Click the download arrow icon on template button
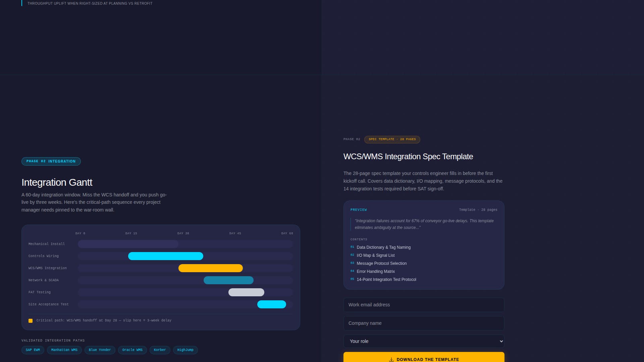The image size is (644, 362). pyautogui.click(x=391, y=359)
